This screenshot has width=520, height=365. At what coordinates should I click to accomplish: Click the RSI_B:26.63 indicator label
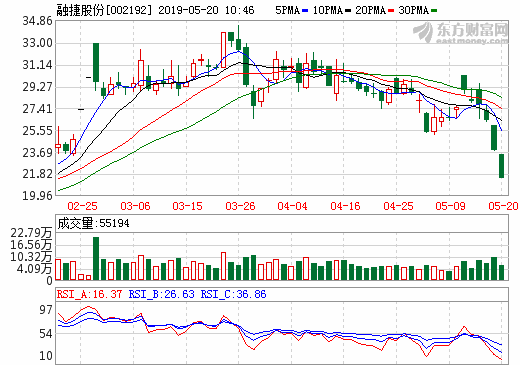[161, 294]
